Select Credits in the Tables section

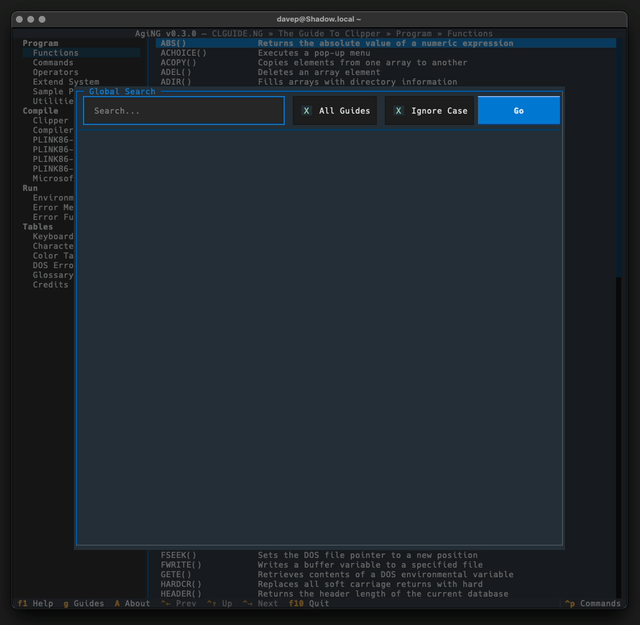pos(50,285)
